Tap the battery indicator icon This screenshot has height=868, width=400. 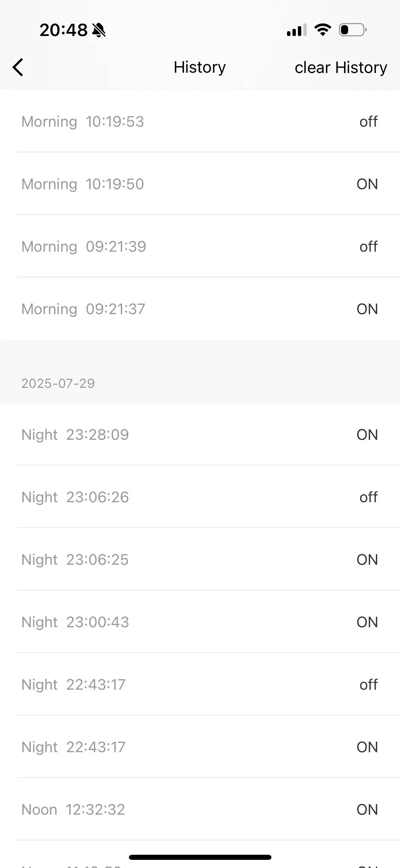click(353, 30)
